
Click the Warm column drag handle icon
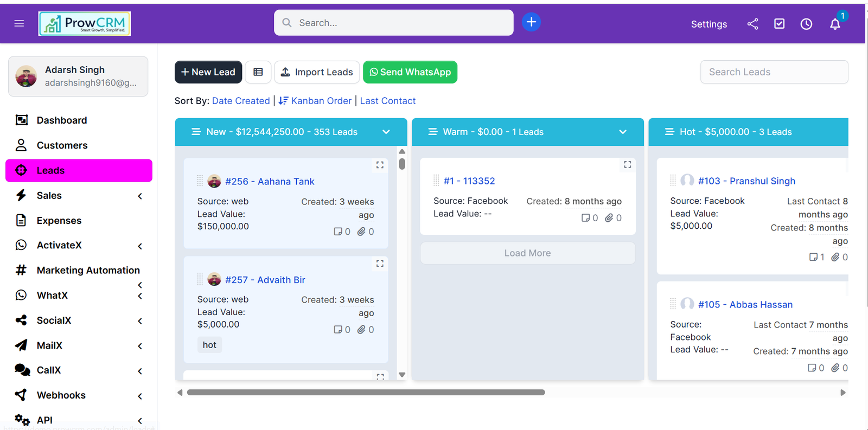(433, 132)
